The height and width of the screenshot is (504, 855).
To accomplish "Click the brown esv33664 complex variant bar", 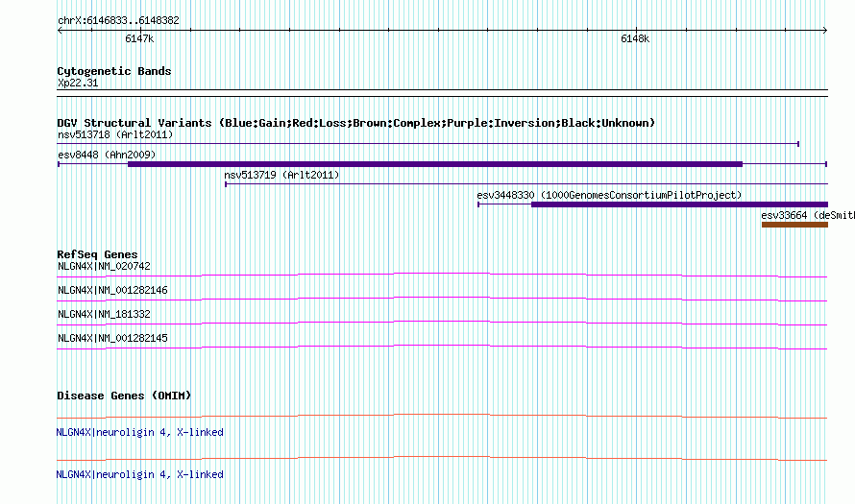I will coord(795,225).
